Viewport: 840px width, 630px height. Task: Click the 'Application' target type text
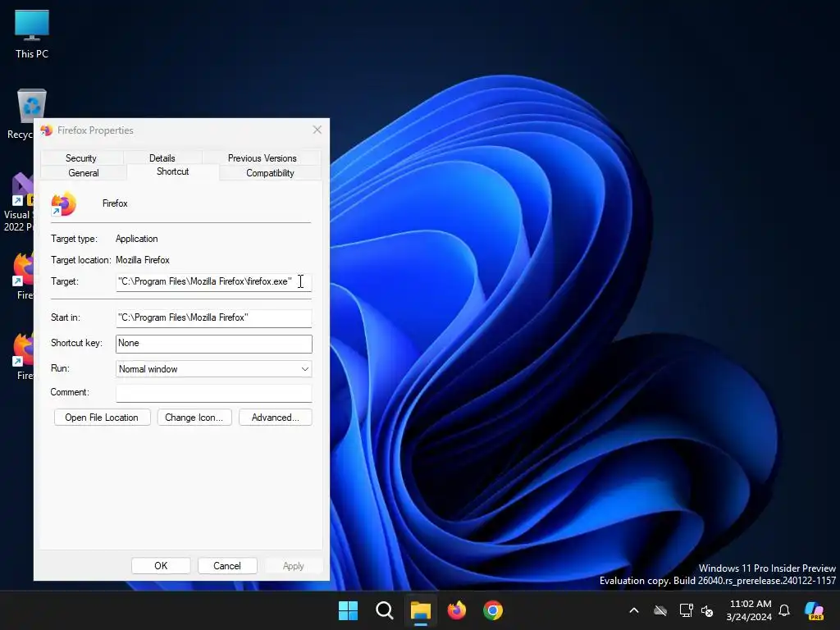(x=137, y=239)
